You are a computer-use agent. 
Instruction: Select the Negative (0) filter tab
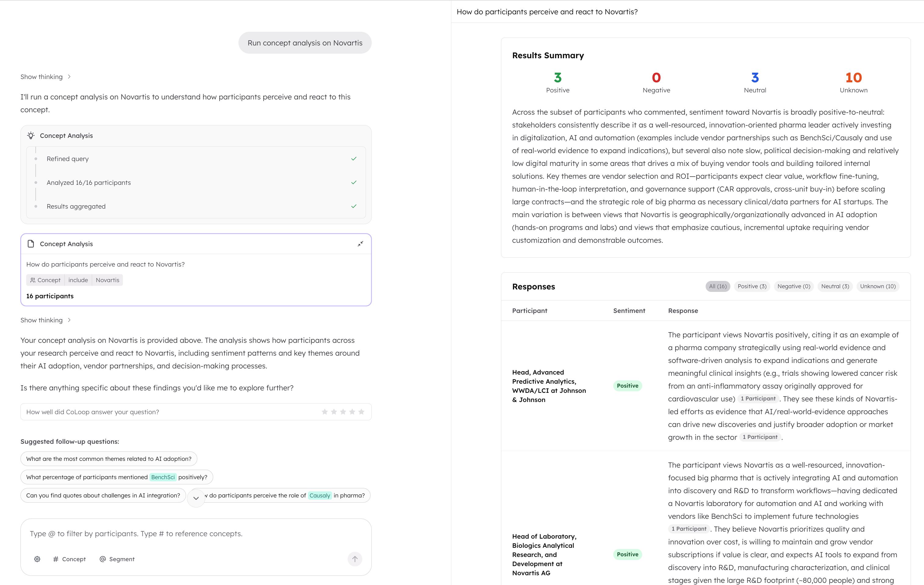click(x=793, y=286)
